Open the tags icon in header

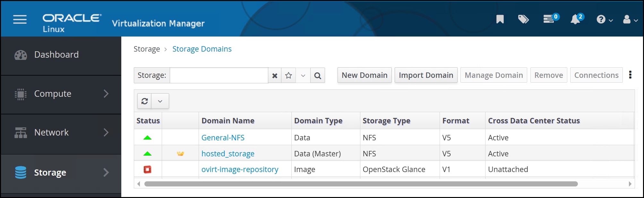(523, 19)
